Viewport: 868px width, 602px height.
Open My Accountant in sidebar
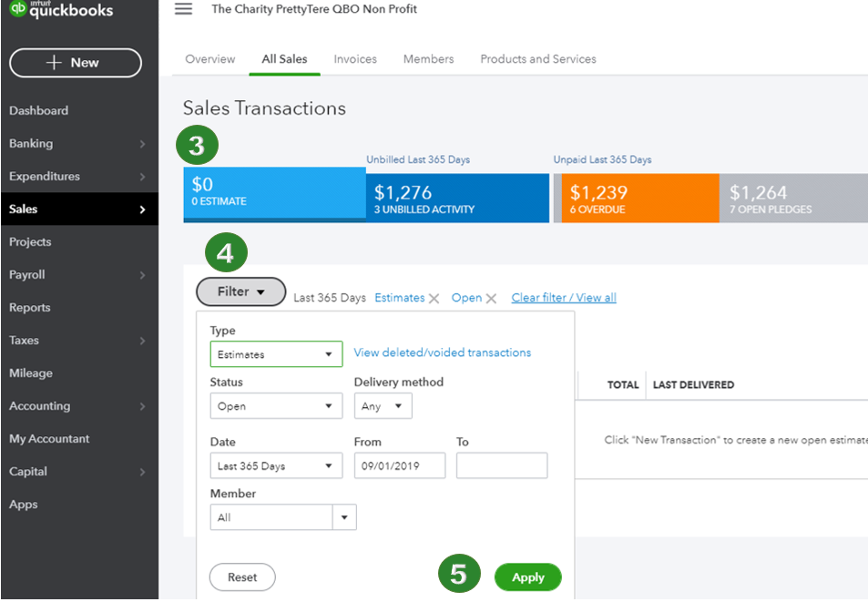point(48,439)
